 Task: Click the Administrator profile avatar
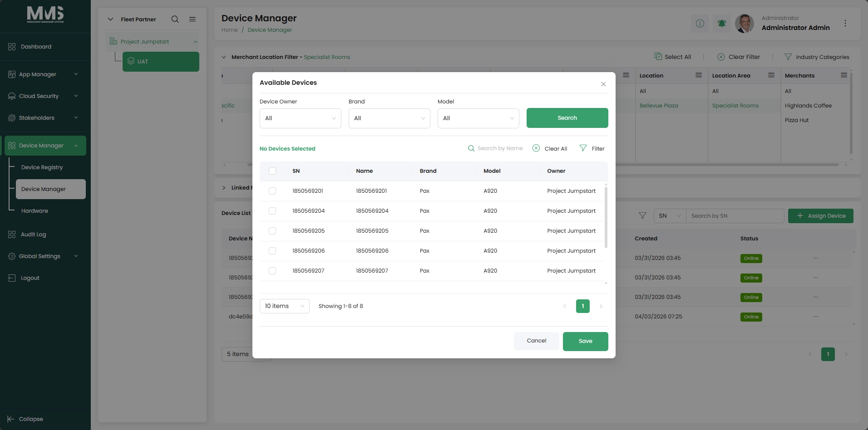coord(745,23)
